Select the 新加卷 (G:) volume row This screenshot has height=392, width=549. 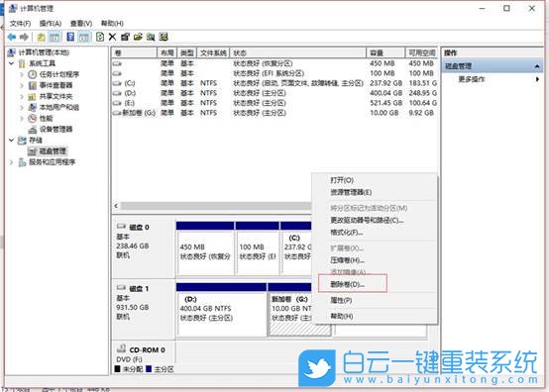coord(274,113)
